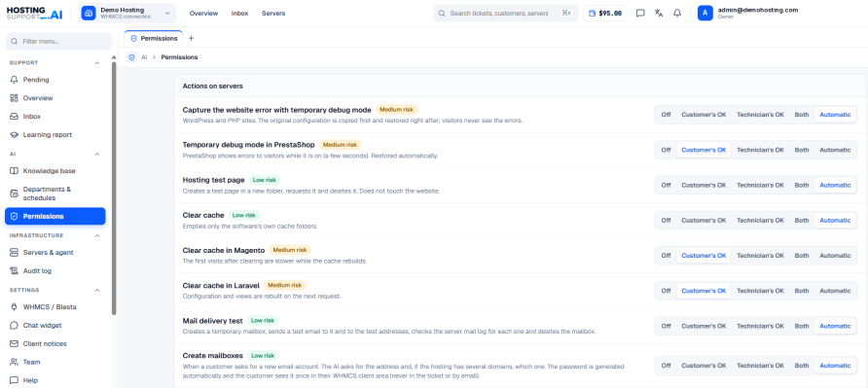Click the Help speech icon in sidebar
Viewport: 868px width, 388px height.
click(x=15, y=380)
